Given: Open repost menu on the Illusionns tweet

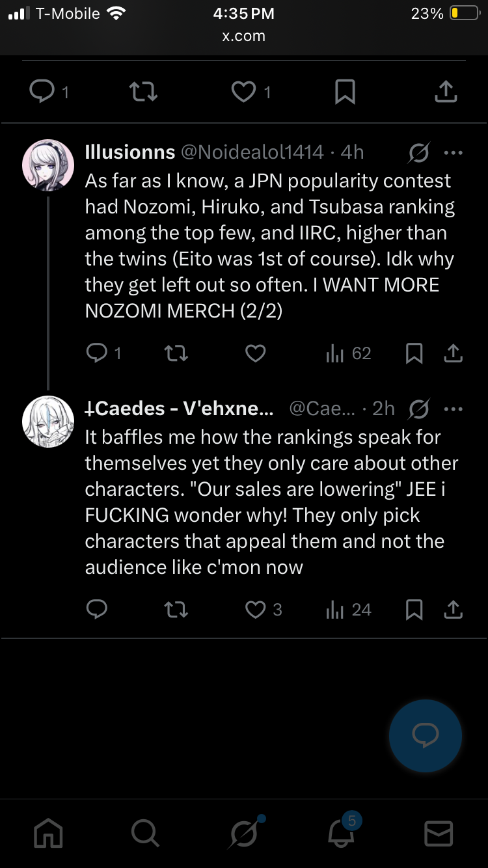Looking at the screenshot, I should (176, 353).
